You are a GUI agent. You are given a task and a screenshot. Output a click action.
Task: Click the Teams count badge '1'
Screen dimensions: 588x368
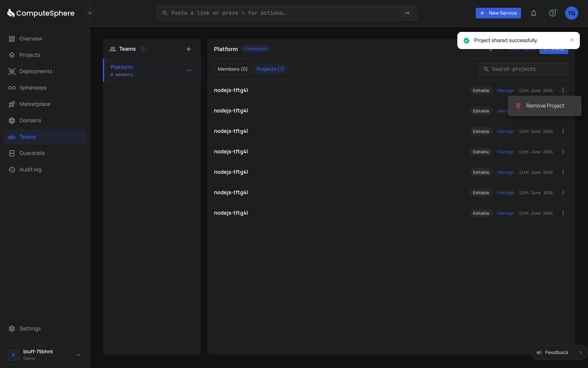[x=143, y=49]
